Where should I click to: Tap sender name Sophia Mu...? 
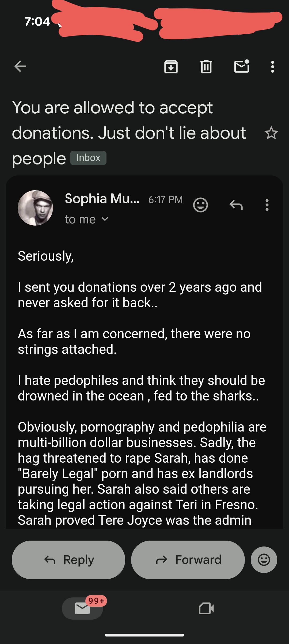coord(102,199)
